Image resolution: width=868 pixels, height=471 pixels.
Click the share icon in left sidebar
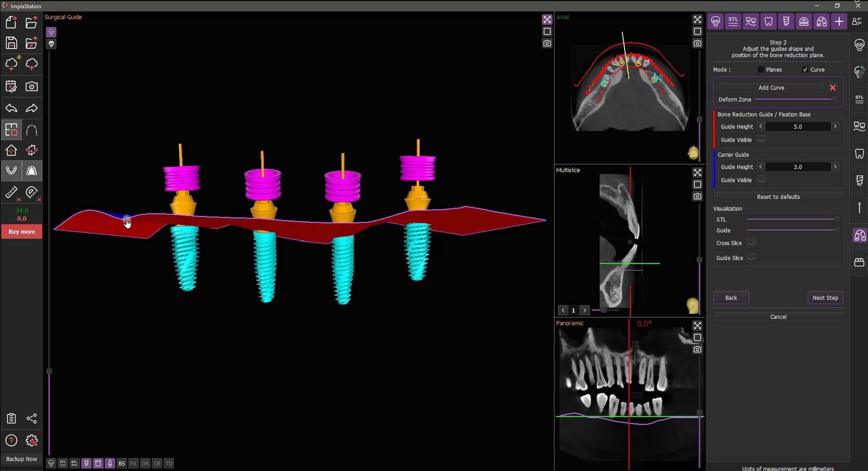click(32, 418)
